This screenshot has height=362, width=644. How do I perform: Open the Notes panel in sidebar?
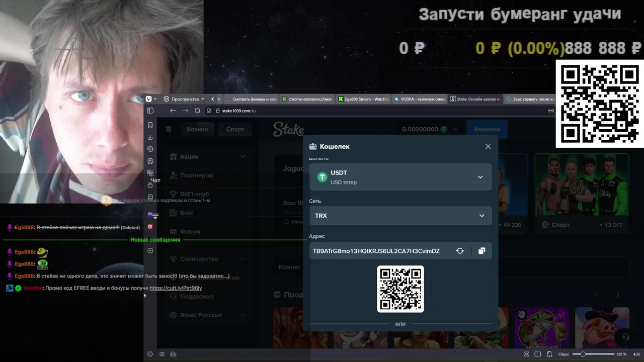pos(150,161)
